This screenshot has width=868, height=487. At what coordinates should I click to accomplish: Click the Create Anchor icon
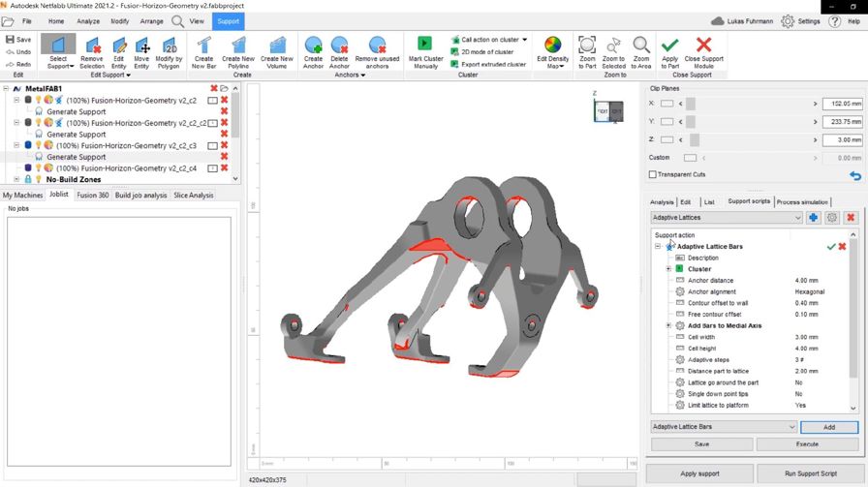[313, 51]
